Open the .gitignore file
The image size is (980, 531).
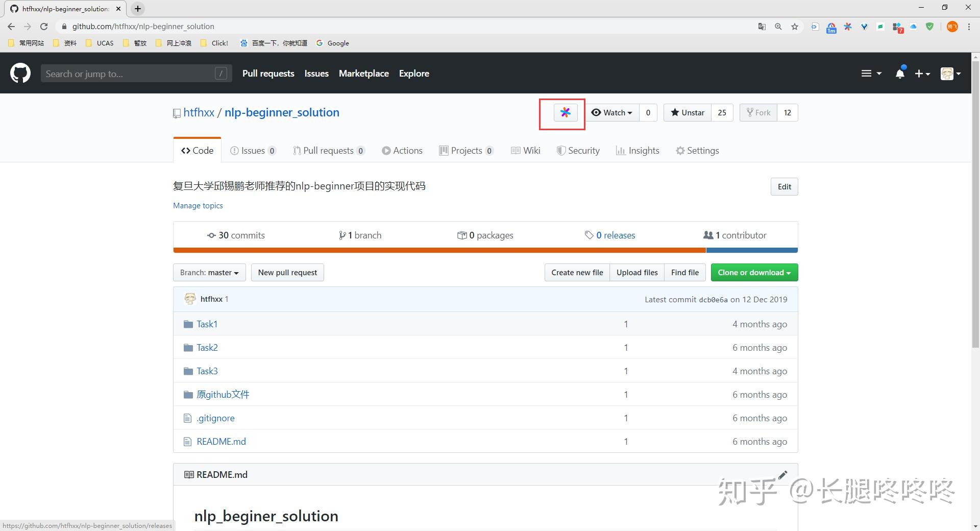click(x=215, y=418)
